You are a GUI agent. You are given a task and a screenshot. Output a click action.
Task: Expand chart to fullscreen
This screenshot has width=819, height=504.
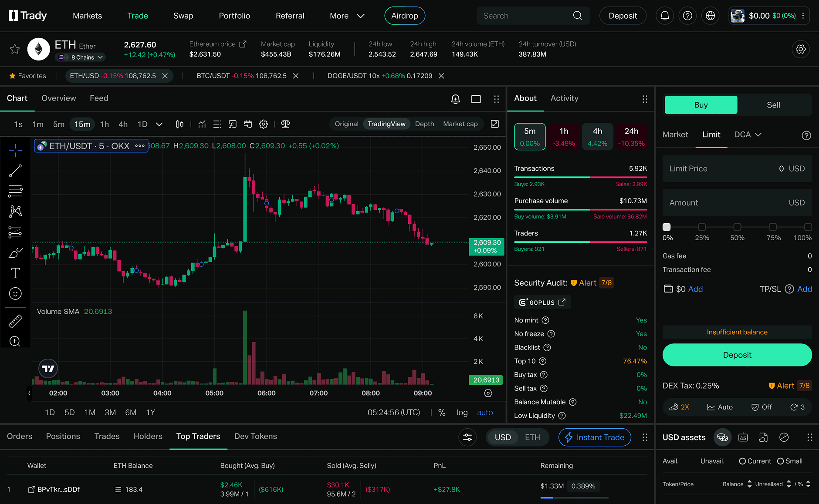495,124
